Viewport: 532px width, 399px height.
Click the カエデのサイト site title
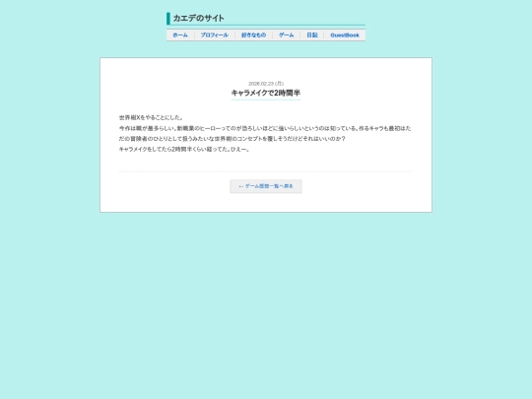[x=199, y=19]
